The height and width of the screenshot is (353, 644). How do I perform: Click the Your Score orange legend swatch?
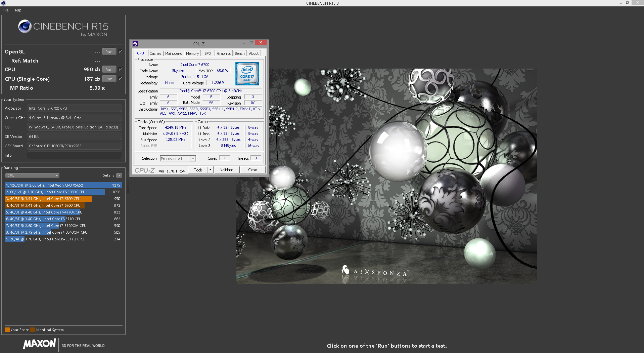[7, 330]
